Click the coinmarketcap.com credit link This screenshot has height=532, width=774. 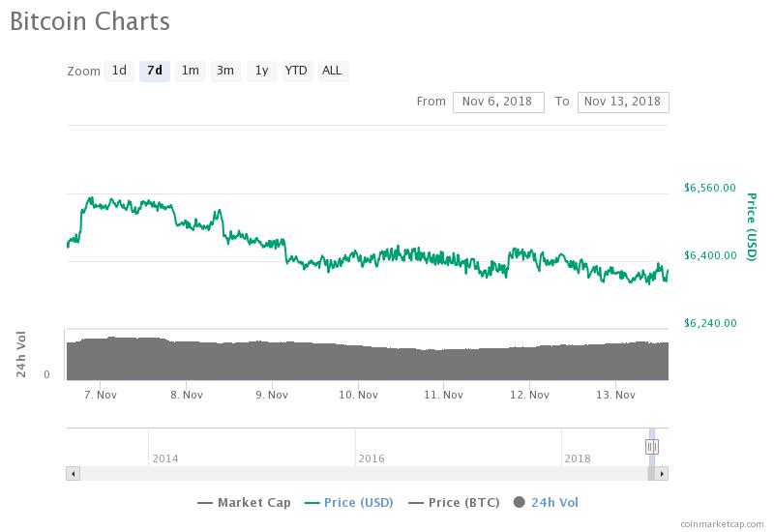pos(722,524)
